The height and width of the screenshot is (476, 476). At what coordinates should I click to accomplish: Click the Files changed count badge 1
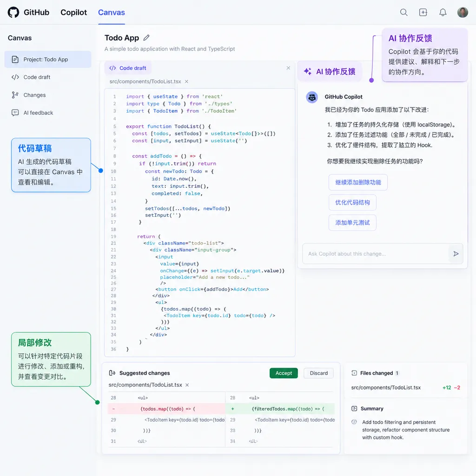click(397, 373)
